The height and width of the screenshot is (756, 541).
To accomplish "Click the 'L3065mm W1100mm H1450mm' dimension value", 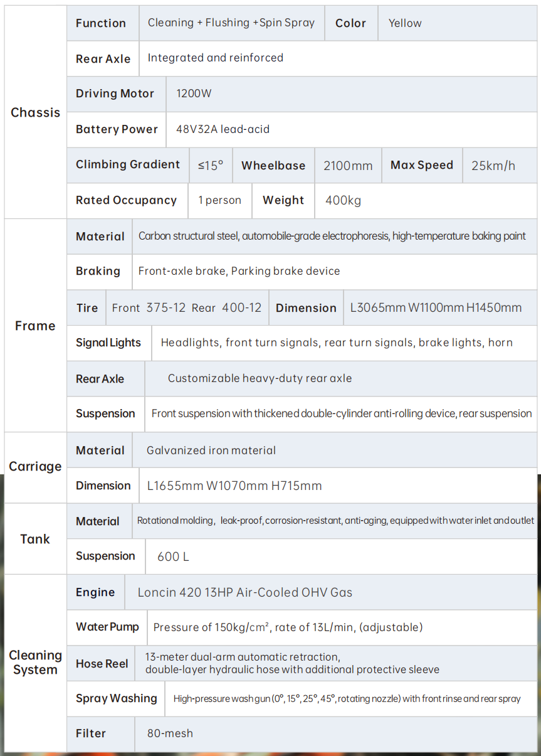I will click(x=436, y=308).
